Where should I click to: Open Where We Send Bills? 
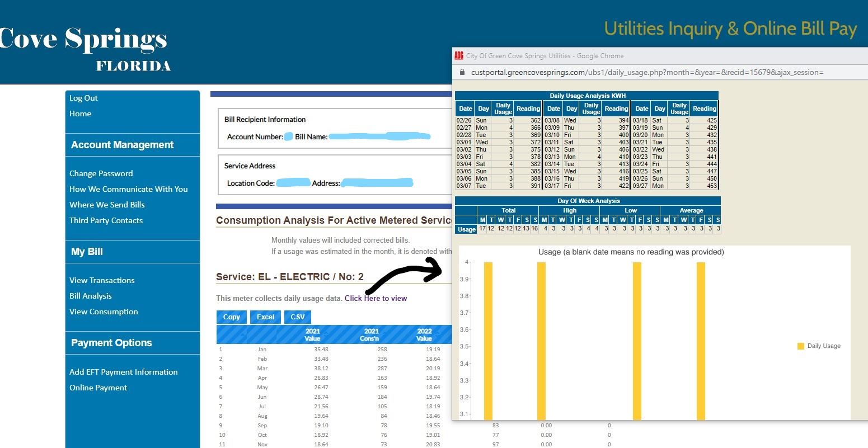[x=107, y=205]
